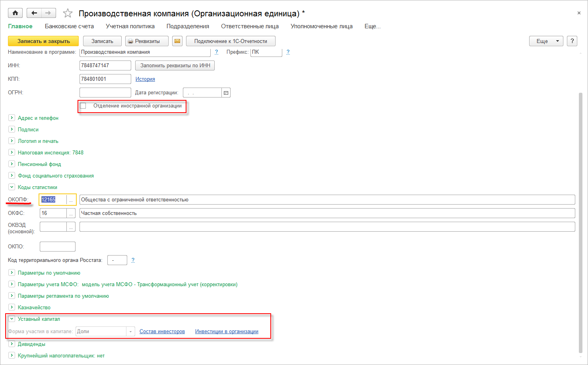The width and height of the screenshot is (588, 365).
Task: Click the ОКОПФ code field 12165
Action: point(53,200)
